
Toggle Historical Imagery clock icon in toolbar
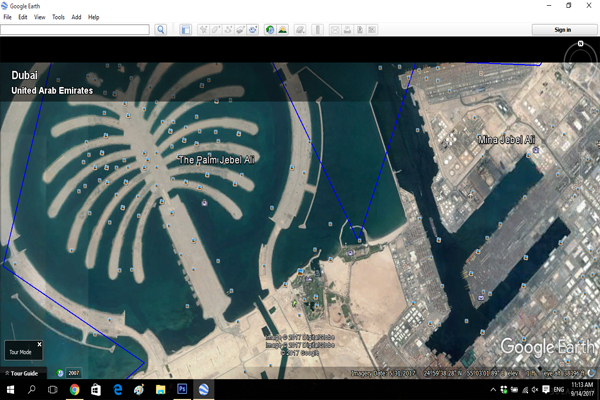(270, 29)
